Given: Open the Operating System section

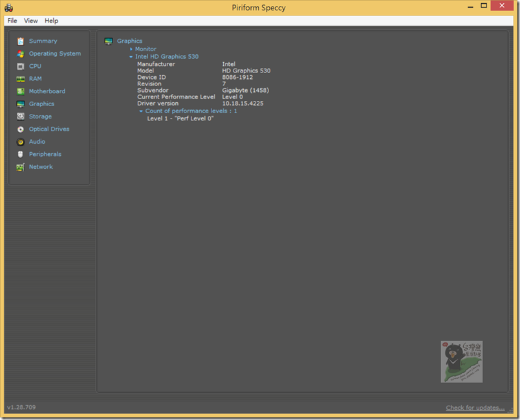Looking at the screenshot, I should pyautogui.click(x=55, y=54).
